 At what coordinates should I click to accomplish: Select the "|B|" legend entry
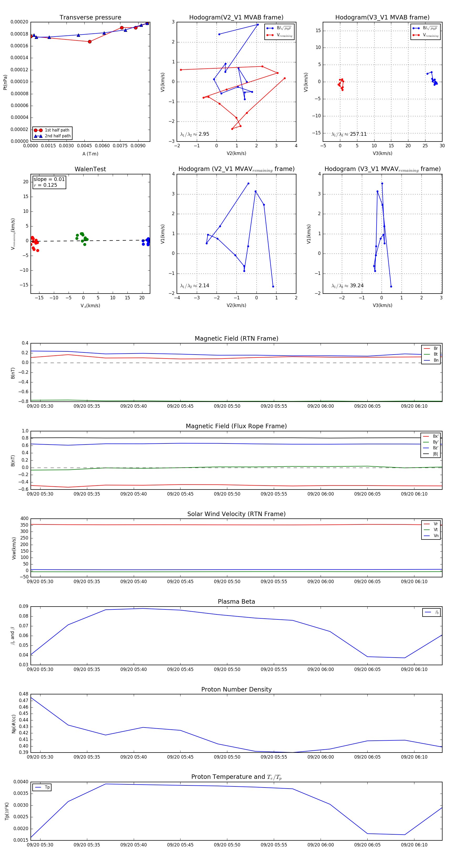[x=431, y=454]
